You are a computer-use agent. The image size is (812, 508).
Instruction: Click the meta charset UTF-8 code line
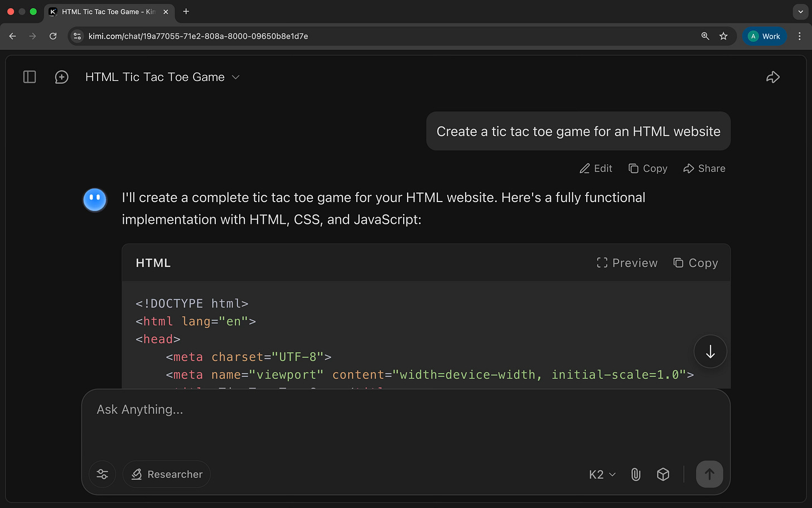(x=249, y=357)
